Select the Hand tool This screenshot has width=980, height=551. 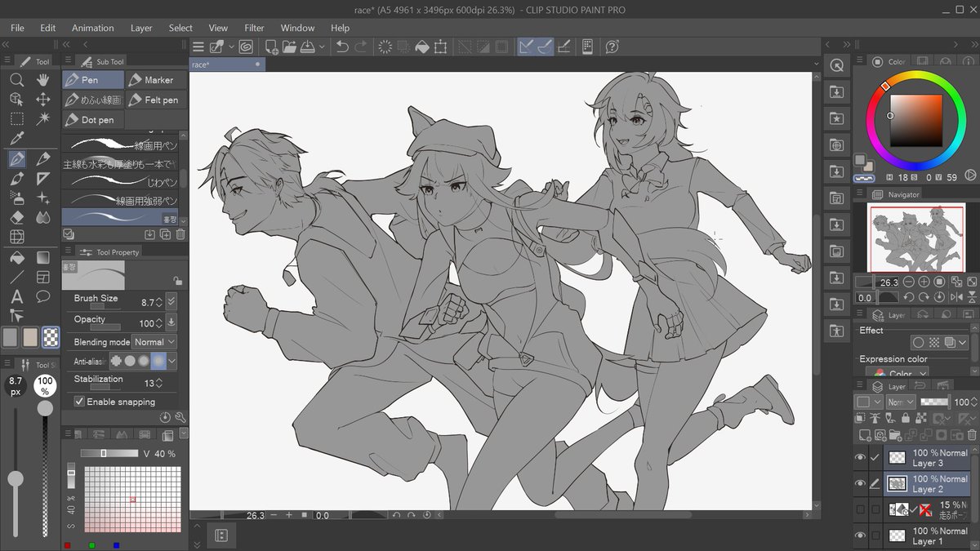coord(42,82)
